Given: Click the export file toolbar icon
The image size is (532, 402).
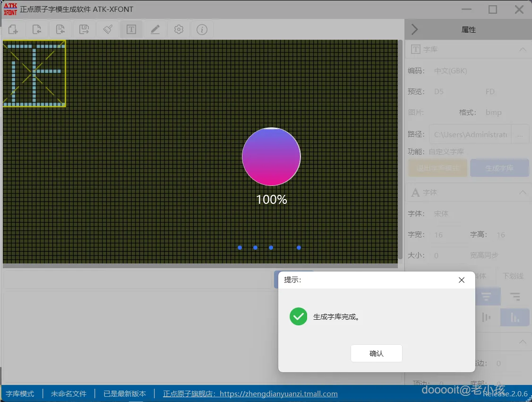Looking at the screenshot, I should (x=60, y=29).
